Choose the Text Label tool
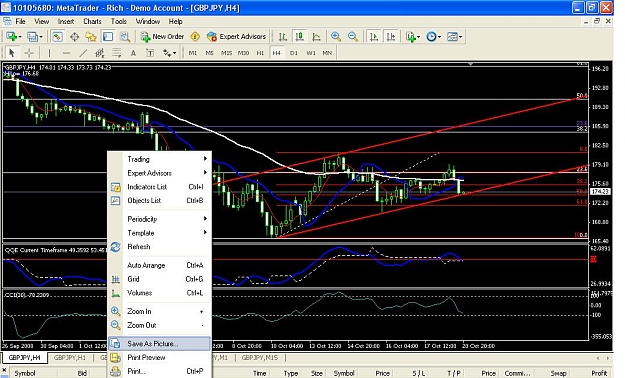Image resolution: width=625 pixels, height=378 pixels. pyautogui.click(x=150, y=53)
